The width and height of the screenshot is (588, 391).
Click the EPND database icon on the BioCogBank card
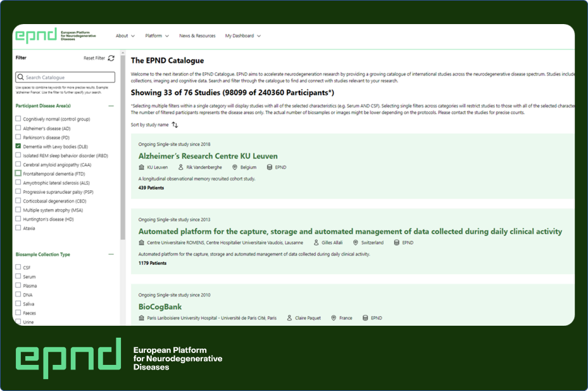click(x=365, y=318)
